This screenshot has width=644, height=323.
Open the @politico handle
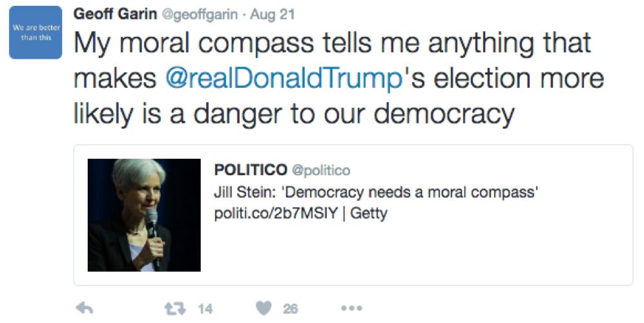321,170
